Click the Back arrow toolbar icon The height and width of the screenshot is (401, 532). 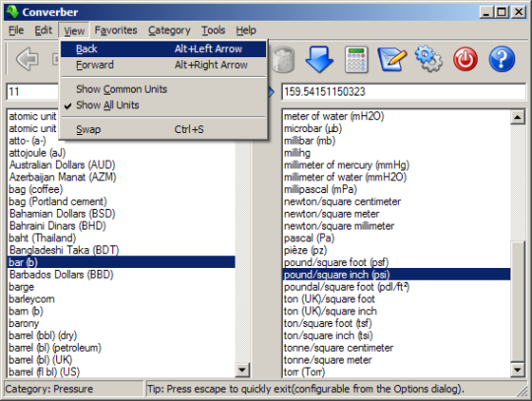pyautogui.click(x=28, y=59)
